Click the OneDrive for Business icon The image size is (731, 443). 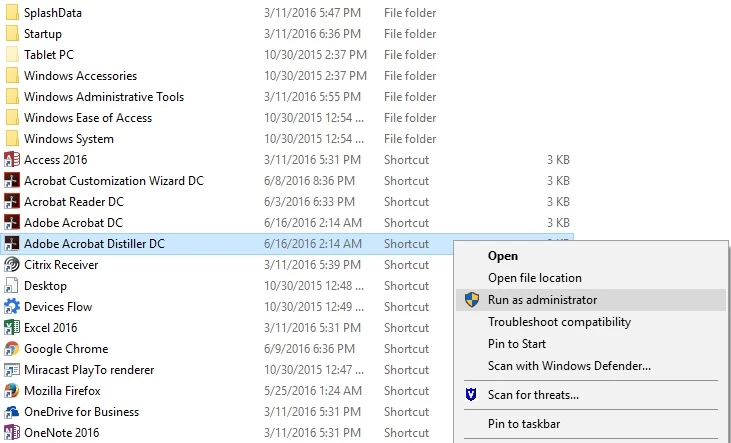point(12,412)
